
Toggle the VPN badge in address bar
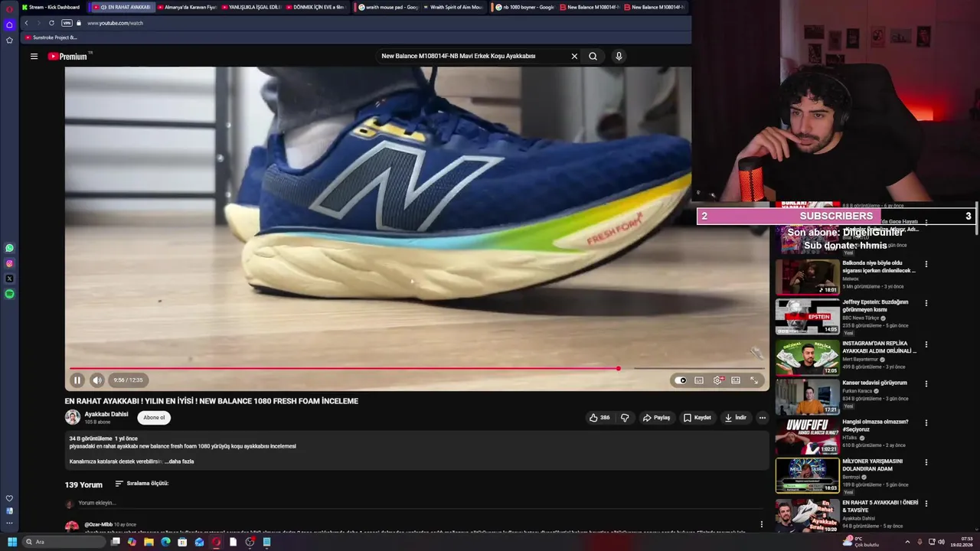pyautogui.click(x=67, y=23)
